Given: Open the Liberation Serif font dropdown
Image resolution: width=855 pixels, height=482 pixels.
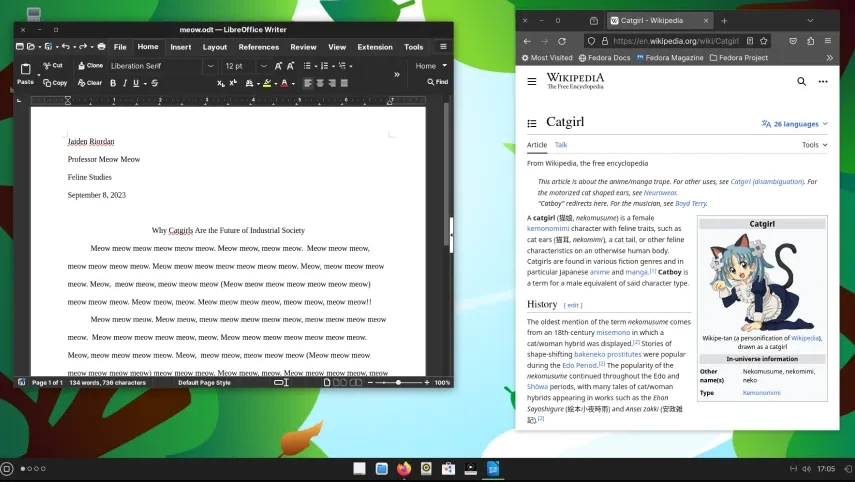Looking at the screenshot, I should point(210,66).
